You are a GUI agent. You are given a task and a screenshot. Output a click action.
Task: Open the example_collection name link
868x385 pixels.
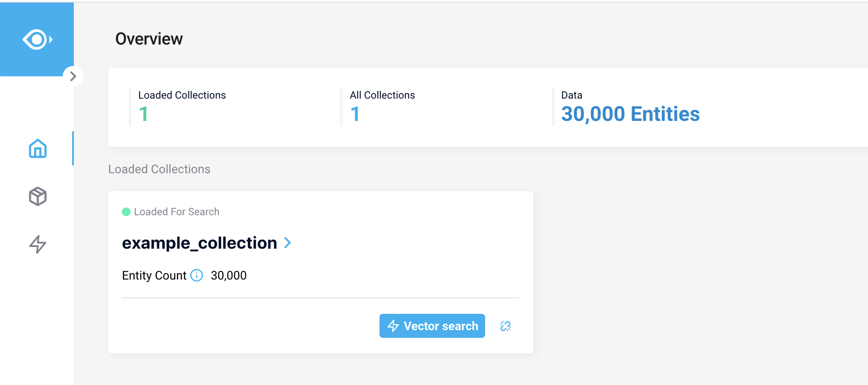(199, 243)
